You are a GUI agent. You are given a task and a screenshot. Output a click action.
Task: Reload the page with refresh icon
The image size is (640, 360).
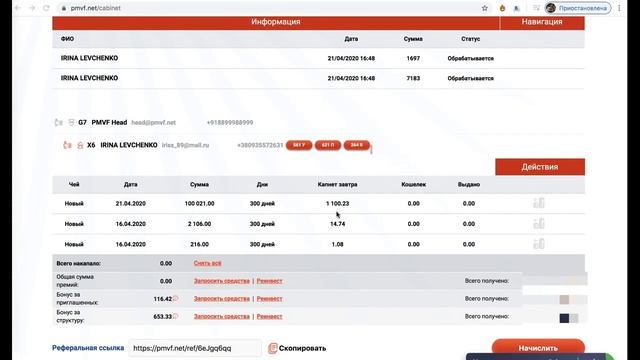tap(46, 8)
